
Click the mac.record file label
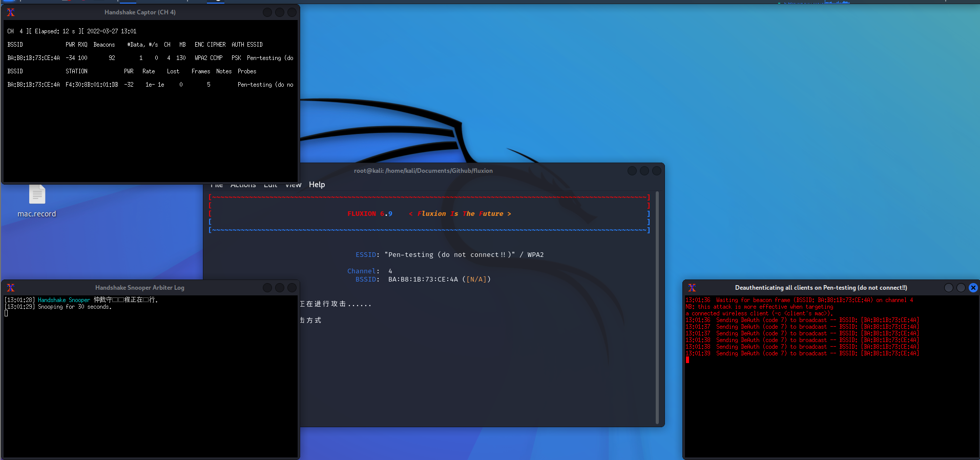(x=37, y=214)
